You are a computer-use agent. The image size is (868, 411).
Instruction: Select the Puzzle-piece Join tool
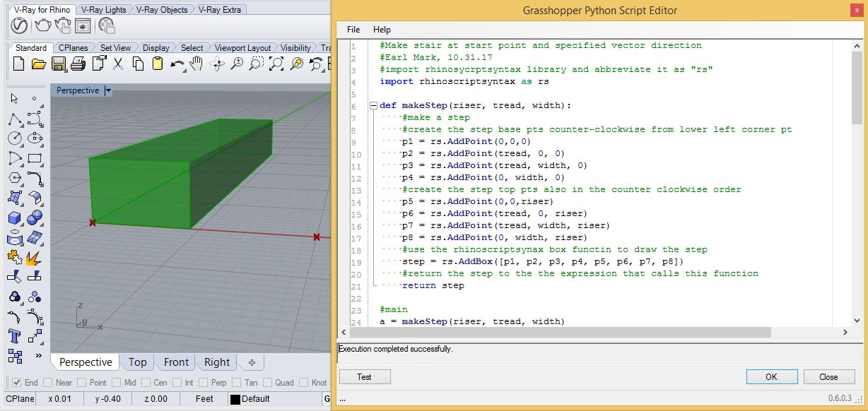coord(15,257)
